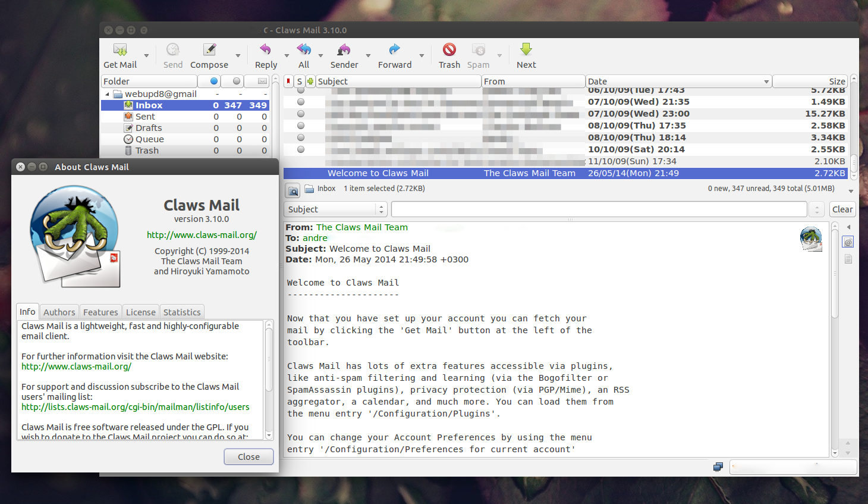Click the red mark column header
The width and height of the screenshot is (868, 504).
[x=288, y=81]
